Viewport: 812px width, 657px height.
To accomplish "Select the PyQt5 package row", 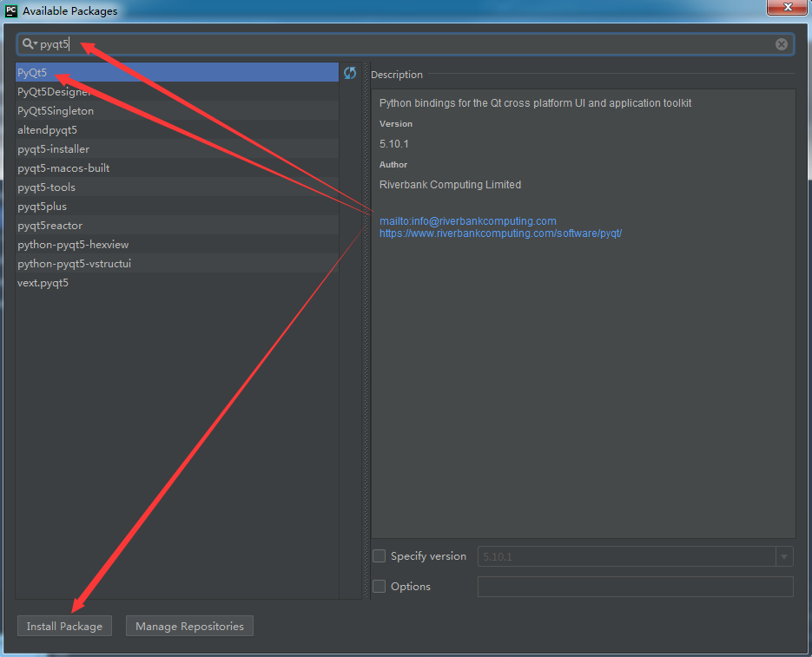I will click(177, 73).
